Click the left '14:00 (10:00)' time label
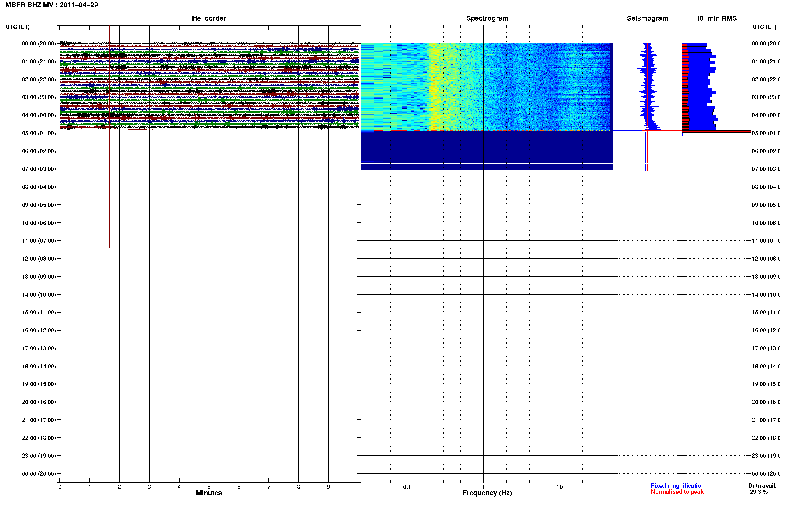This screenshot has height=508, width=812. point(39,295)
